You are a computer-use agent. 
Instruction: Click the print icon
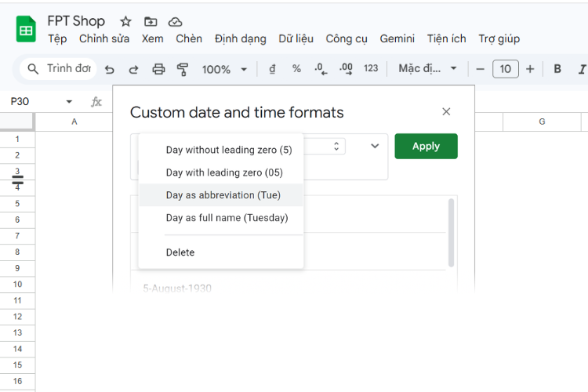158,70
